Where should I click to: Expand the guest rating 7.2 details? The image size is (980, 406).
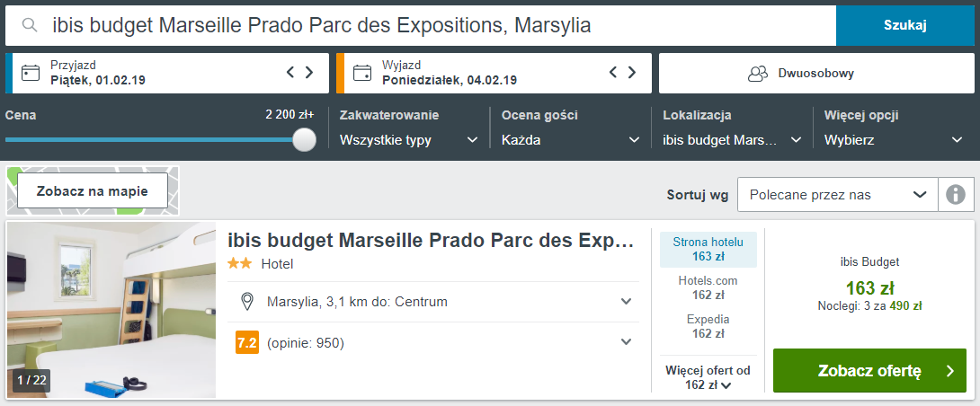[x=627, y=341]
